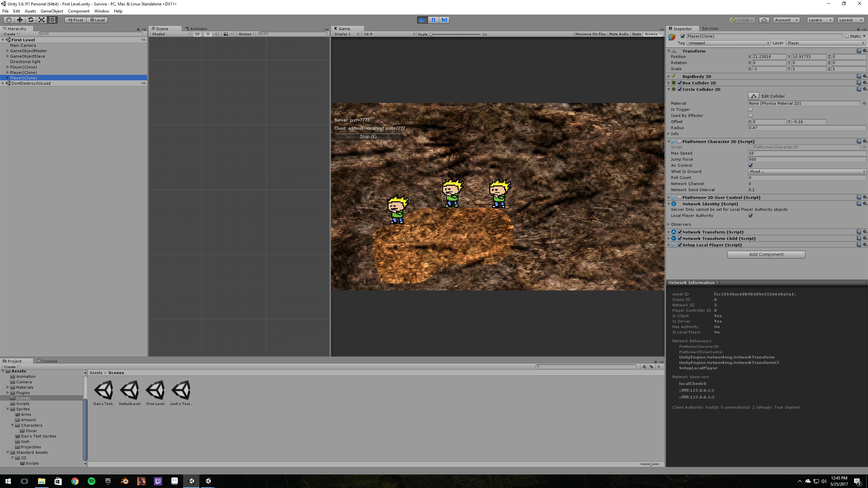The width and height of the screenshot is (868, 488).
Task: Expand the DontDestroyOnLoad hierarchy item
Action: pyautogui.click(x=3, y=83)
